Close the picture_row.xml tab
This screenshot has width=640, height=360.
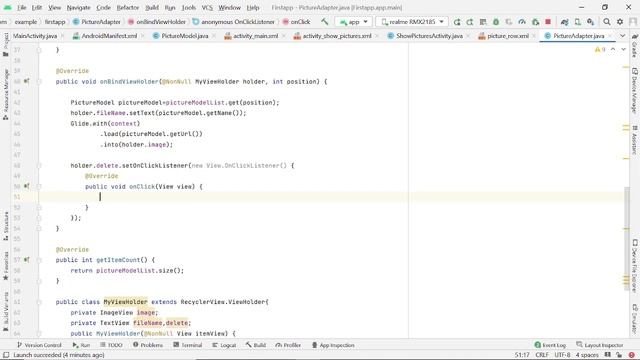(x=534, y=36)
